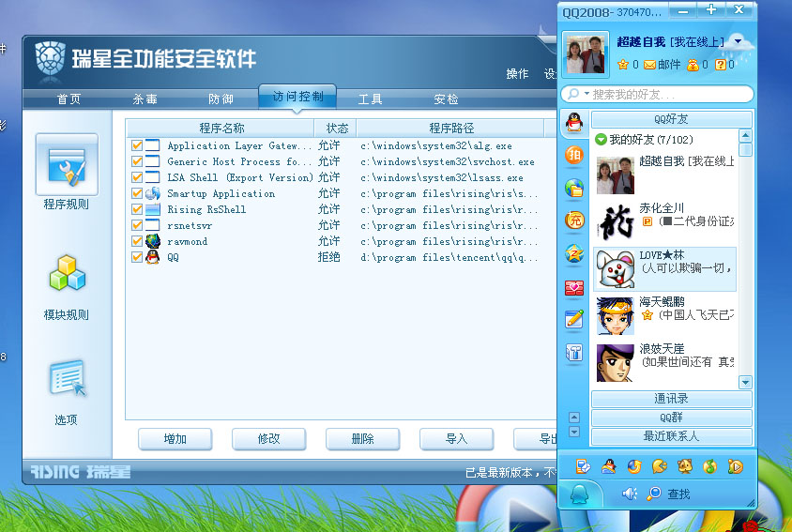Image resolution: width=792 pixels, height=532 pixels.
Task: Click the question mark icon in QQ header
Action: coord(721,65)
